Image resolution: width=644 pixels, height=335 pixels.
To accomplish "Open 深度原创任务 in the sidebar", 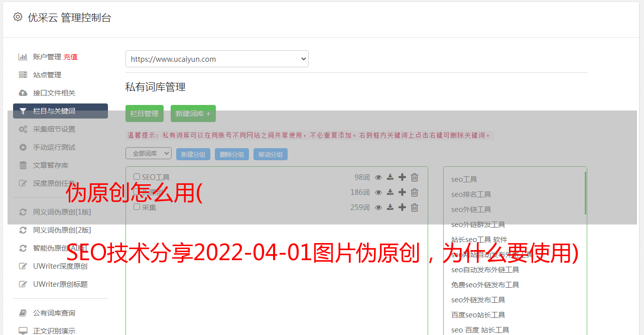I will (x=54, y=183).
